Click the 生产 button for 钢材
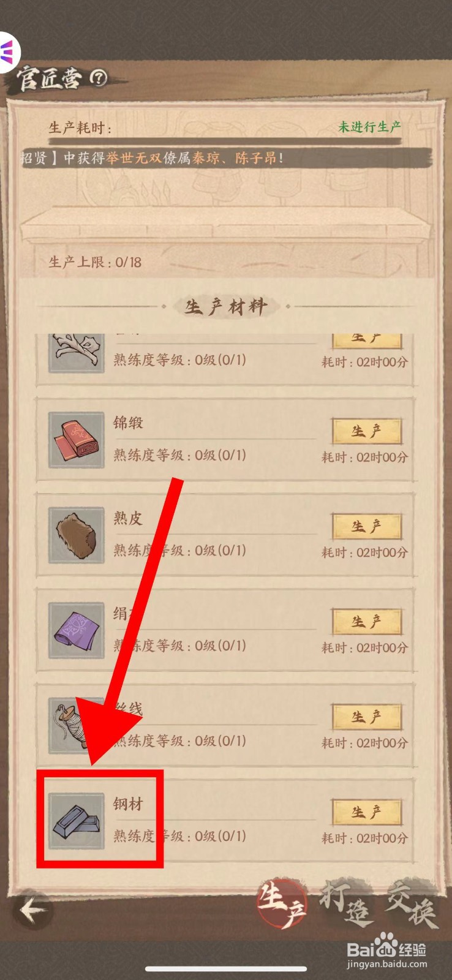The image size is (452, 980). 367,812
